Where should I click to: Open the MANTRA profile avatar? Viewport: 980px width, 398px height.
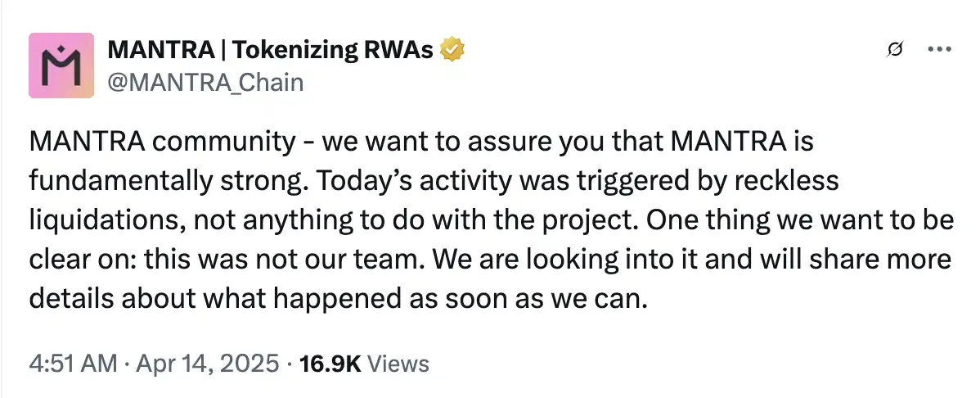(61, 66)
